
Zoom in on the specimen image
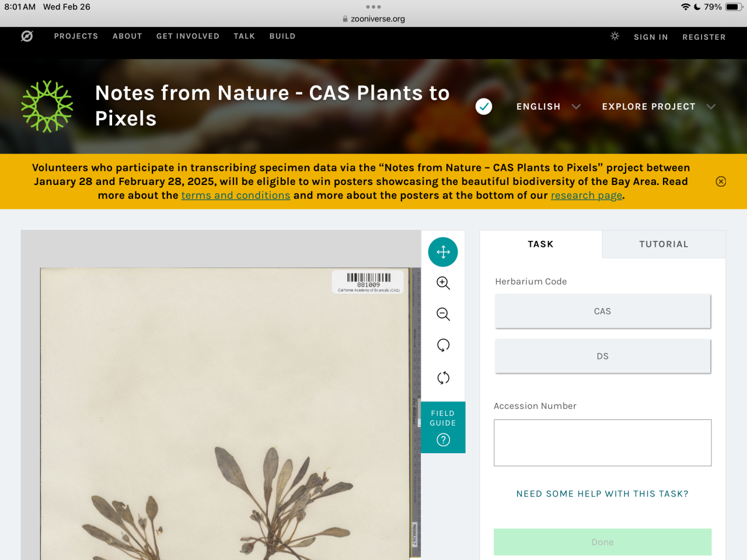point(443,283)
